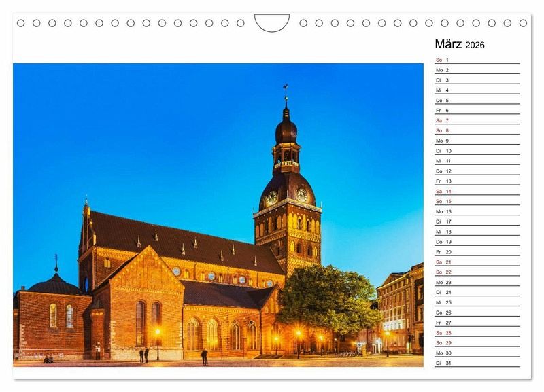Select day row Di 17
The image size is (544, 392).
(x=477, y=221)
